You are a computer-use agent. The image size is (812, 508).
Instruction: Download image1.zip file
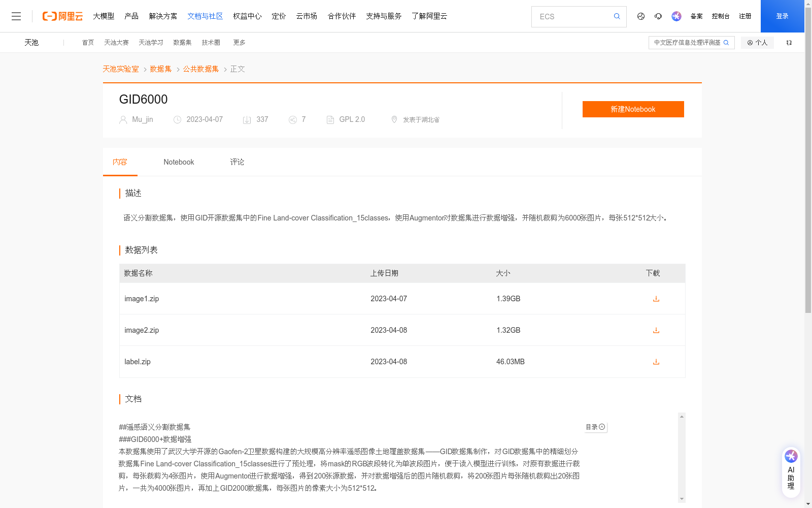tap(656, 299)
